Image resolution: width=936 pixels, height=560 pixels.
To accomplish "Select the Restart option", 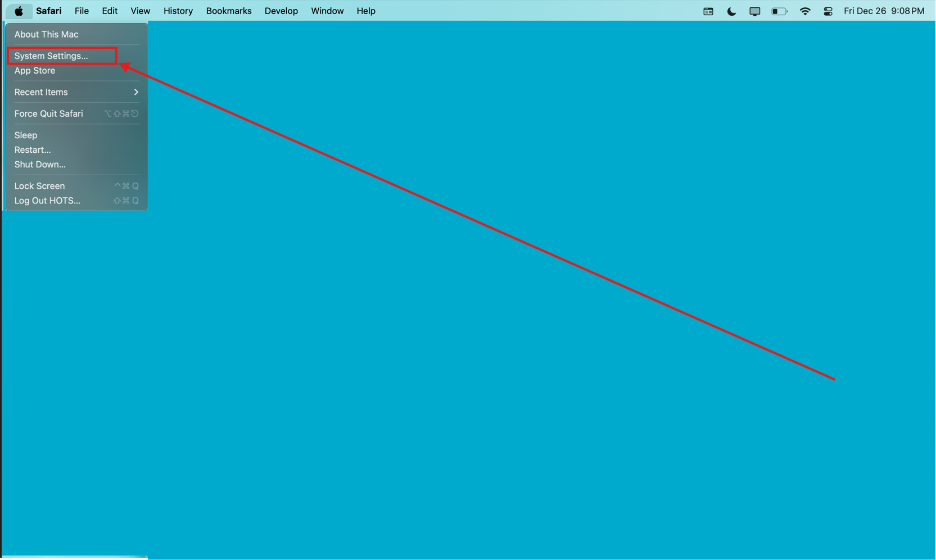I will 33,150.
